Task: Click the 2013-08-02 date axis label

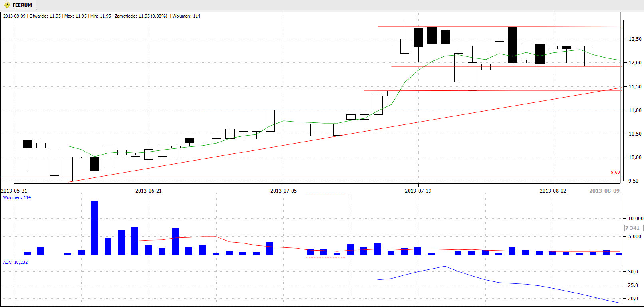Action: coord(553,191)
